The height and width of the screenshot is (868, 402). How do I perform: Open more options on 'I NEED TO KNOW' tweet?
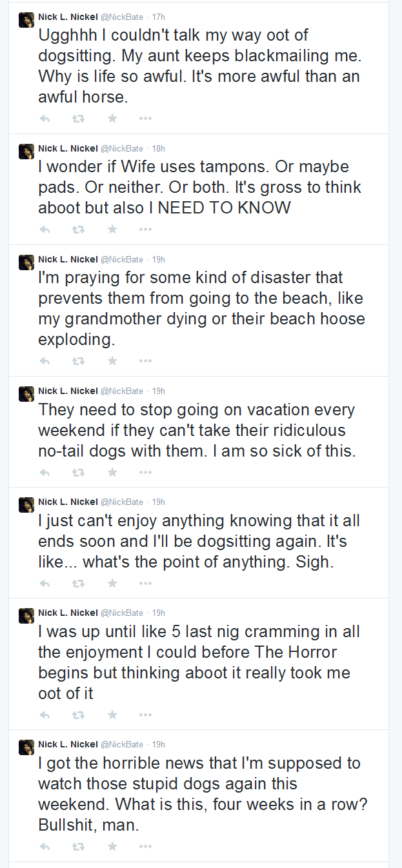point(145,230)
